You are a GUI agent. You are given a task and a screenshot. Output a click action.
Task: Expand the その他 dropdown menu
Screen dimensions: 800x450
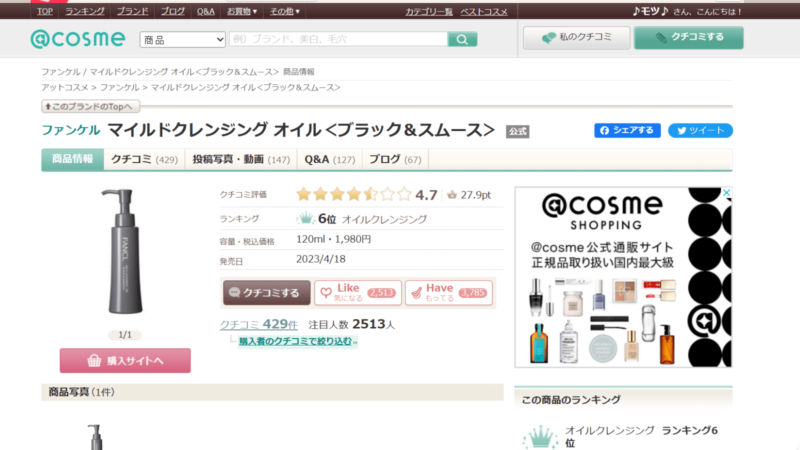(x=285, y=11)
